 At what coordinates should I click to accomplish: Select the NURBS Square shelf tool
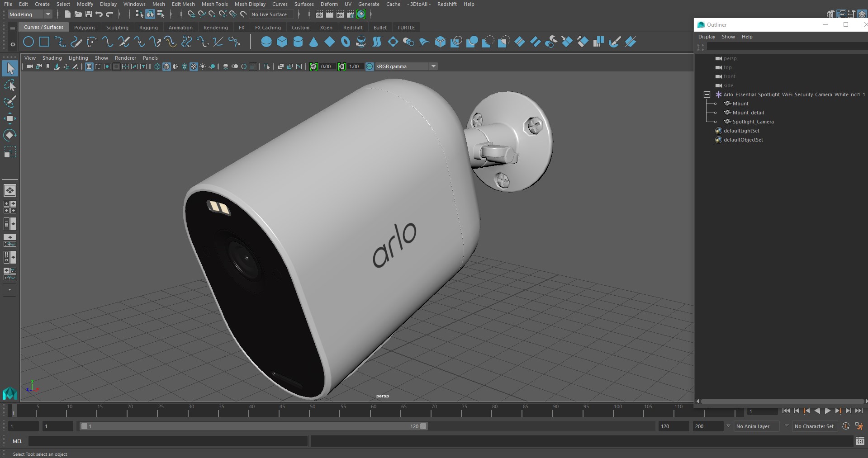[x=44, y=42]
